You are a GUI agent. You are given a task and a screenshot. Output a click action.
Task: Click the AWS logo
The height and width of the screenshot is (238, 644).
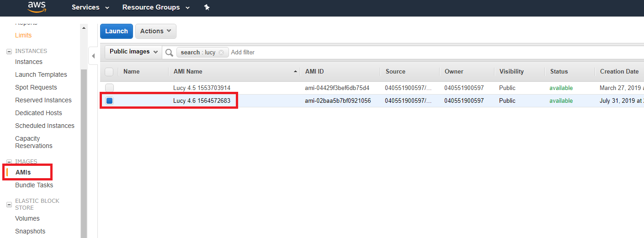pos(37,7)
